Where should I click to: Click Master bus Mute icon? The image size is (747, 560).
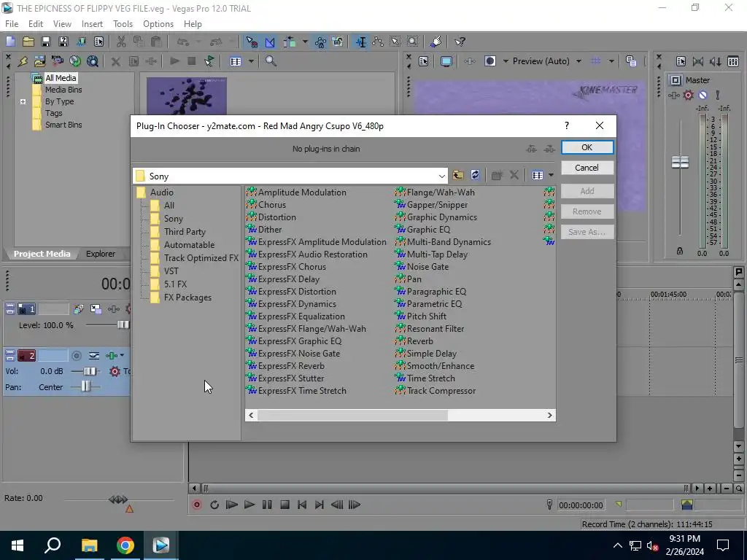pos(703,96)
